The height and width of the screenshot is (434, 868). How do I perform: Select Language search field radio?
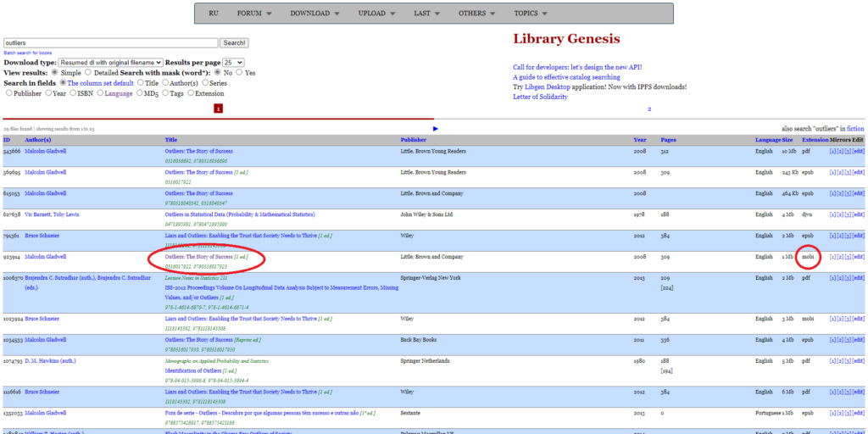click(x=100, y=93)
